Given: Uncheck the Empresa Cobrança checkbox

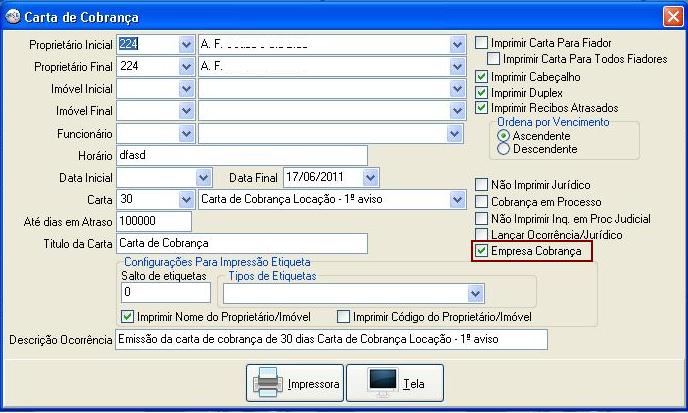Looking at the screenshot, I should coord(482,251).
